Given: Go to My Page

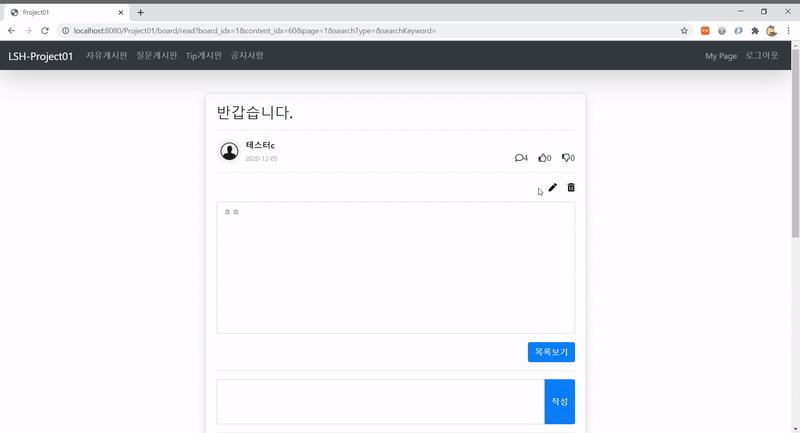Looking at the screenshot, I should coord(721,56).
